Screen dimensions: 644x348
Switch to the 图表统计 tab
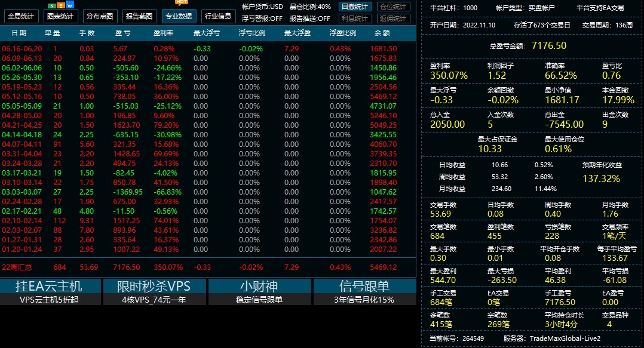60,17
